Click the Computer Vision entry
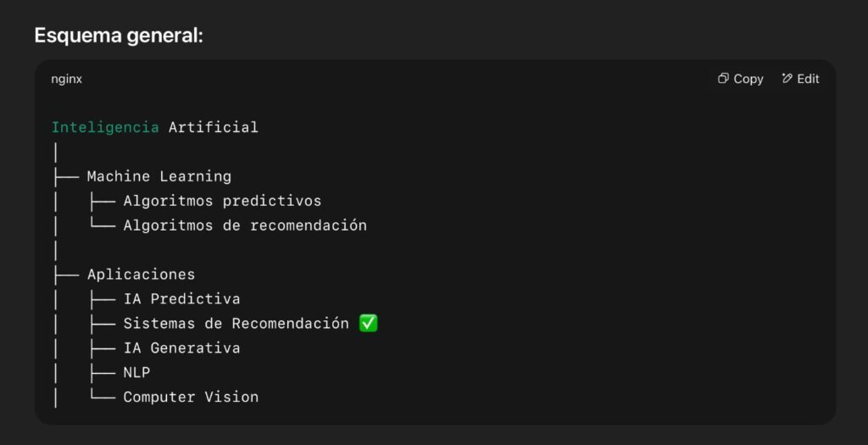 pos(191,397)
